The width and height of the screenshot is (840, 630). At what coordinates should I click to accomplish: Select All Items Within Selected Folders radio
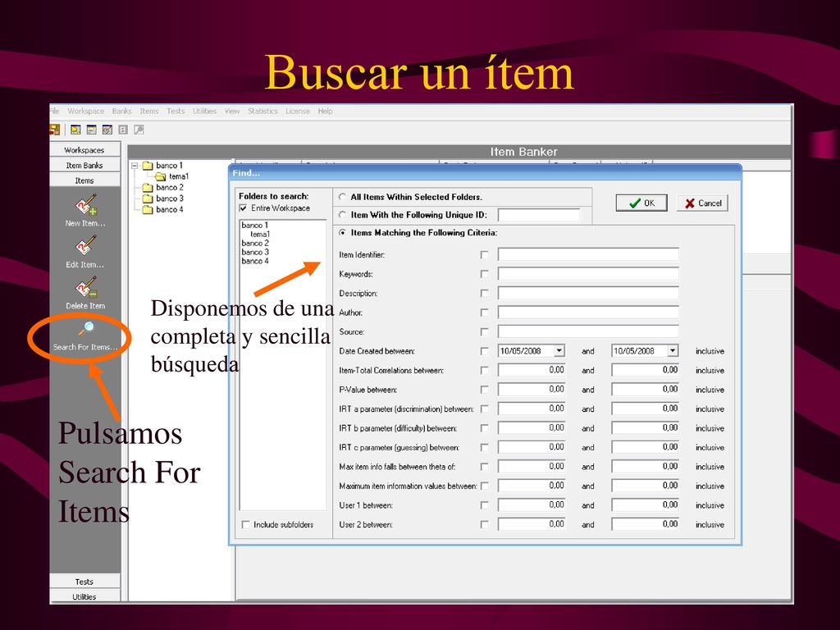(342, 197)
